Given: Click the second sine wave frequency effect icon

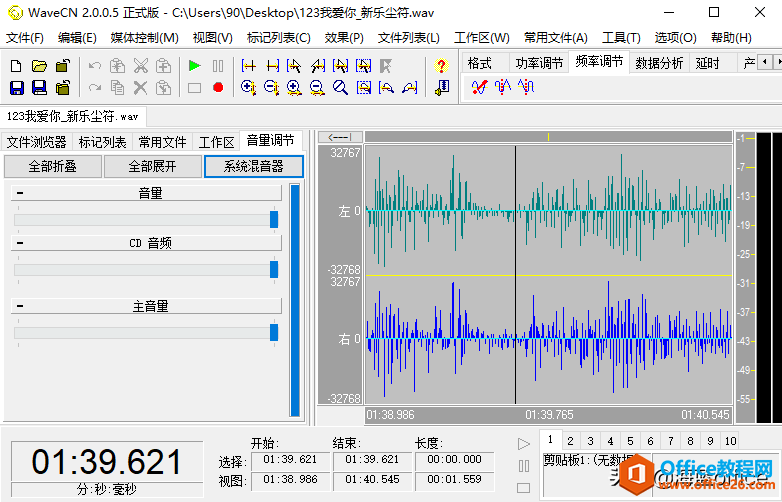Looking at the screenshot, I should tap(503, 87).
